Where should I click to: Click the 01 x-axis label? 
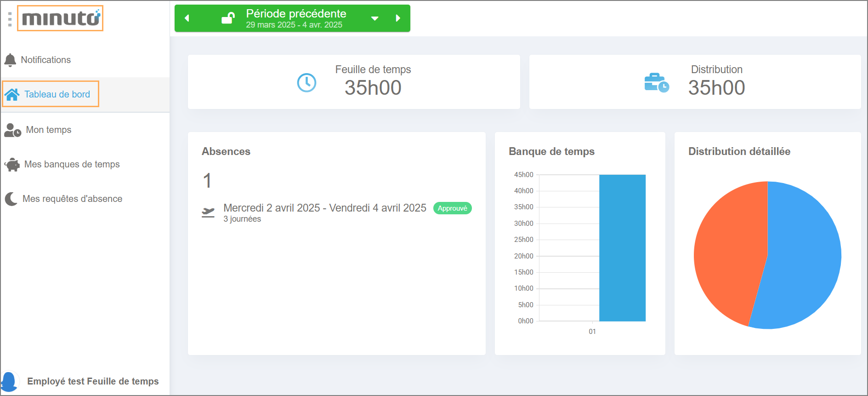pos(592,332)
